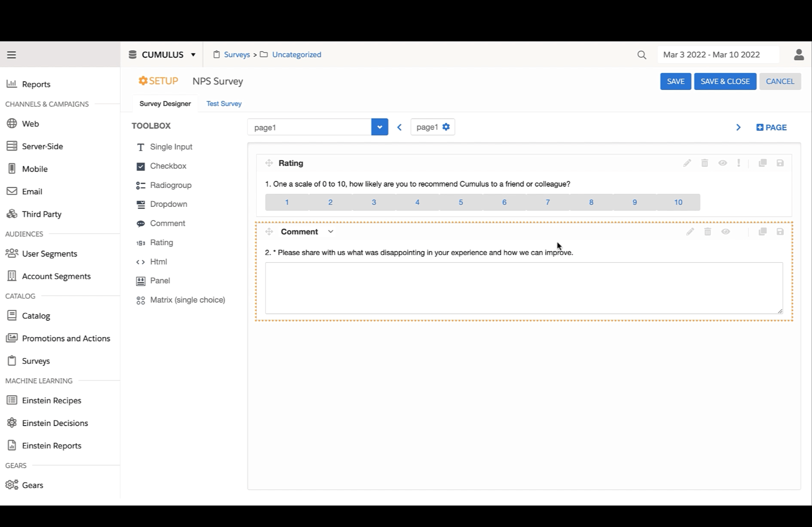812x527 pixels.
Task: Click the SAVE & CLOSE button
Action: (x=725, y=82)
